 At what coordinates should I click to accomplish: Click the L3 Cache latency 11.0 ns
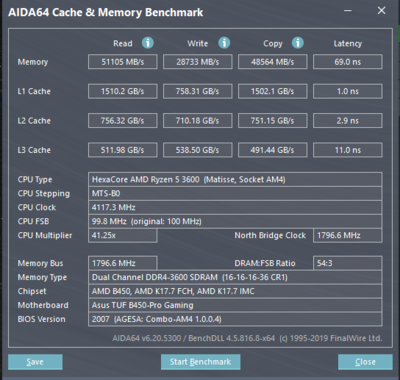pyautogui.click(x=348, y=150)
